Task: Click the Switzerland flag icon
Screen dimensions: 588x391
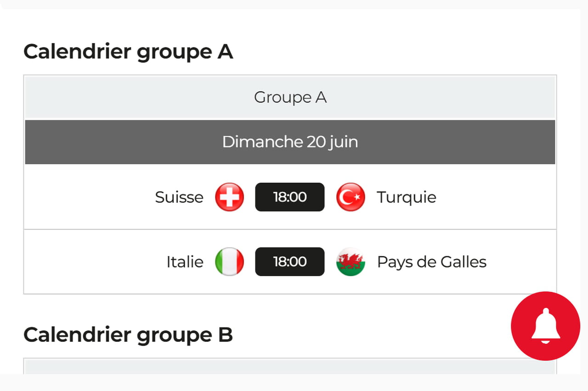Action: (x=230, y=197)
